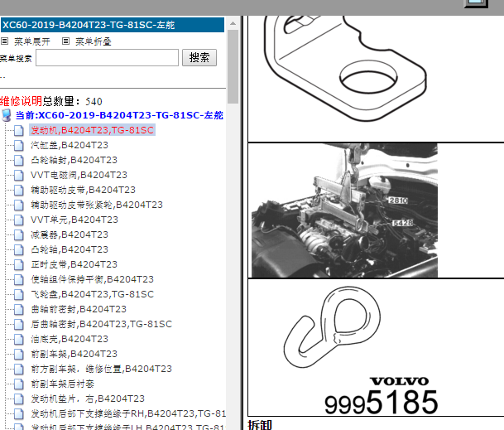Click the 搜索 search button

point(199,58)
